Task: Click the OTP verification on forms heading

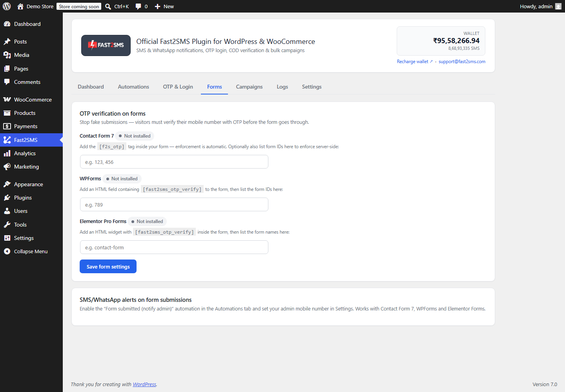Action: click(x=113, y=114)
